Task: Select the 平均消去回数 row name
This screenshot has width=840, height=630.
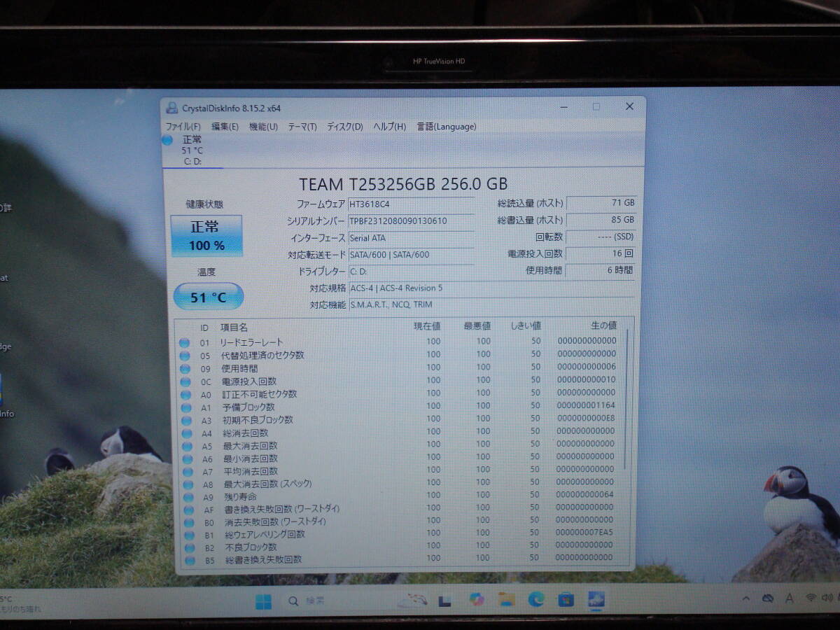Action: point(251,472)
